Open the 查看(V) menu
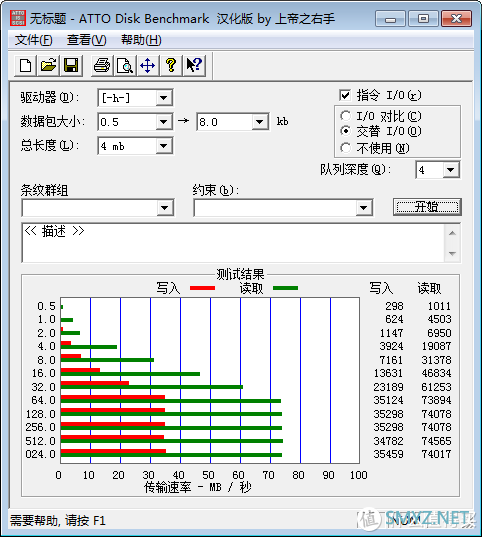The height and width of the screenshot is (537, 482). (x=87, y=40)
